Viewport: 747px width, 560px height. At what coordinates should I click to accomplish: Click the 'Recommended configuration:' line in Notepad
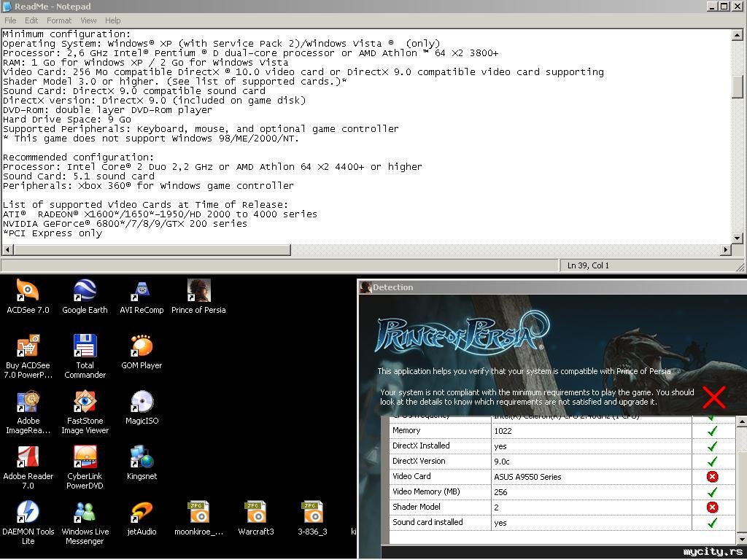(x=79, y=157)
